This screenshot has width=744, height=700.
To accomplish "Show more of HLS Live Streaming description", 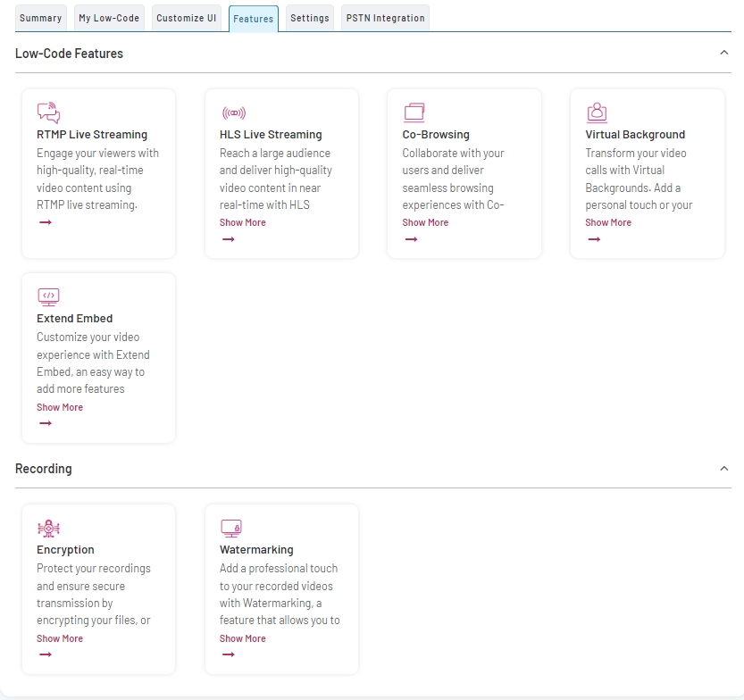I will [x=242, y=222].
